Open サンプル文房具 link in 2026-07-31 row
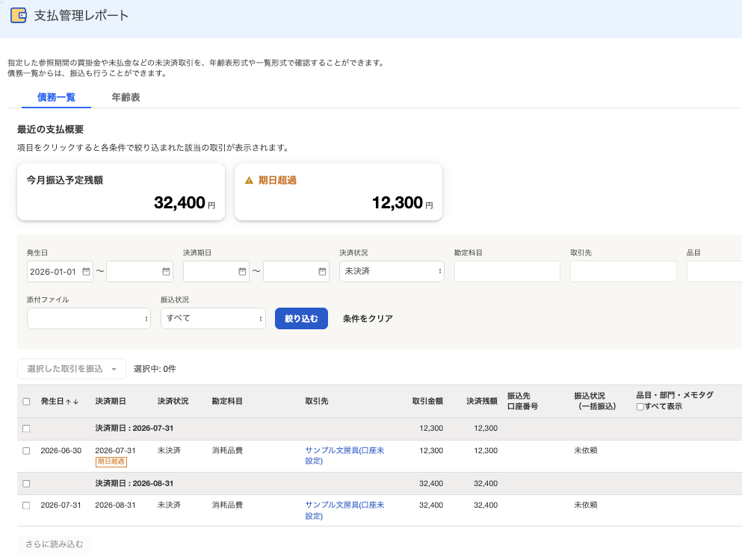742x560 pixels. [x=344, y=510]
